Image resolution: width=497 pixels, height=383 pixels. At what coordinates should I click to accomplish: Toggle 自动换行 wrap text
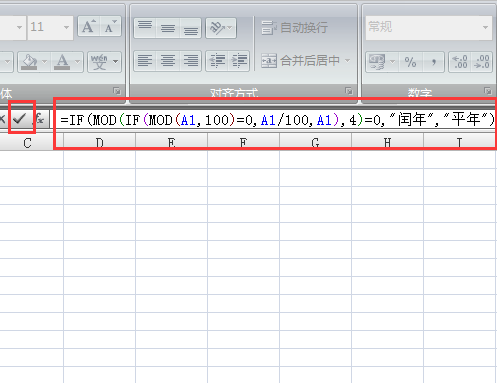coord(294,28)
